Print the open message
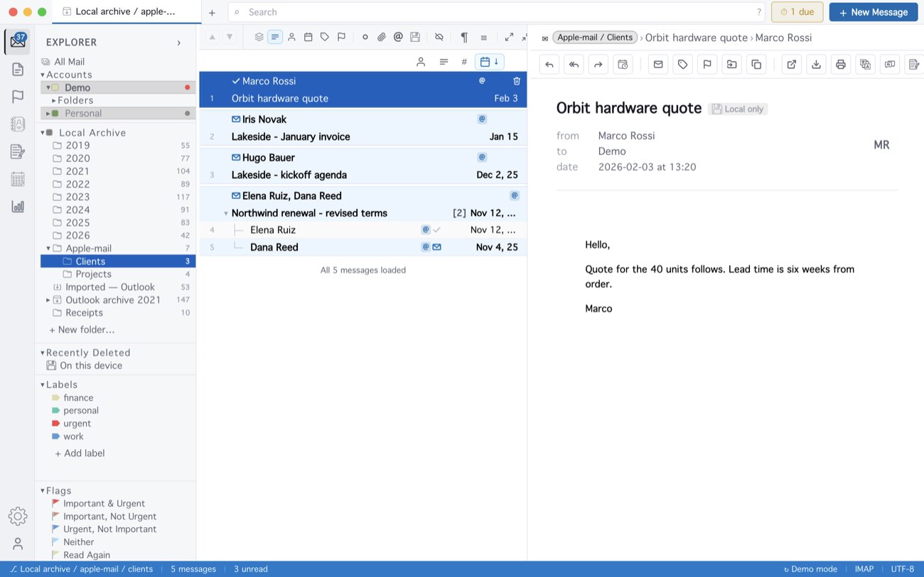This screenshot has width=924, height=577. (841, 65)
